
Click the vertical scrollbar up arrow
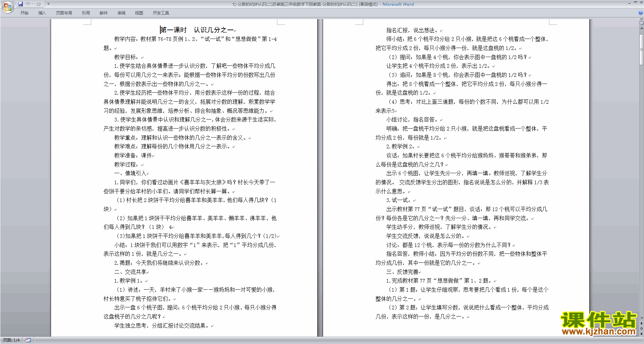pyautogui.click(x=642, y=28)
